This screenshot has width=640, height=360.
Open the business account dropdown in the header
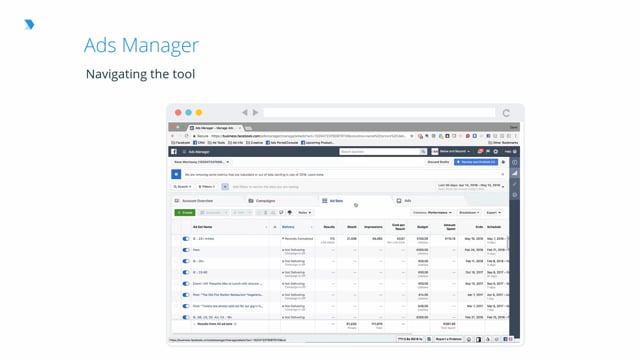click(x=451, y=151)
